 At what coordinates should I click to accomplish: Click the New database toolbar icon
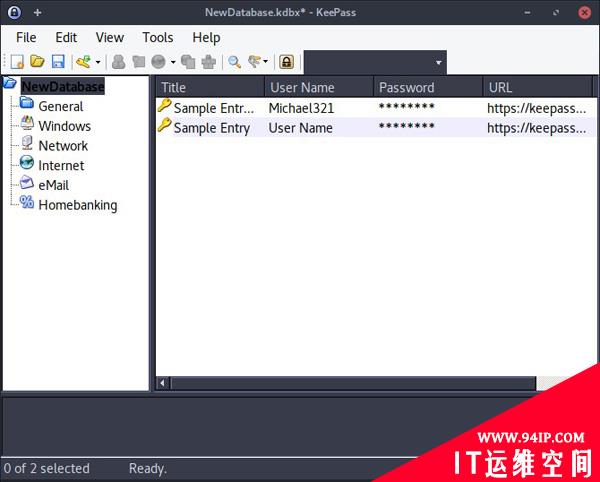[x=17, y=62]
